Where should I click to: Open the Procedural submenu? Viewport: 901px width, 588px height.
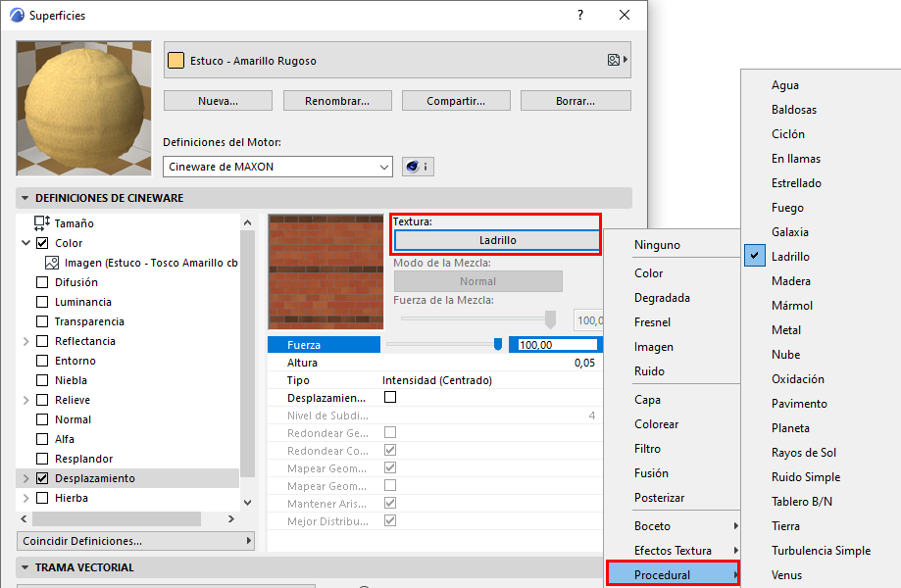[x=673, y=575]
